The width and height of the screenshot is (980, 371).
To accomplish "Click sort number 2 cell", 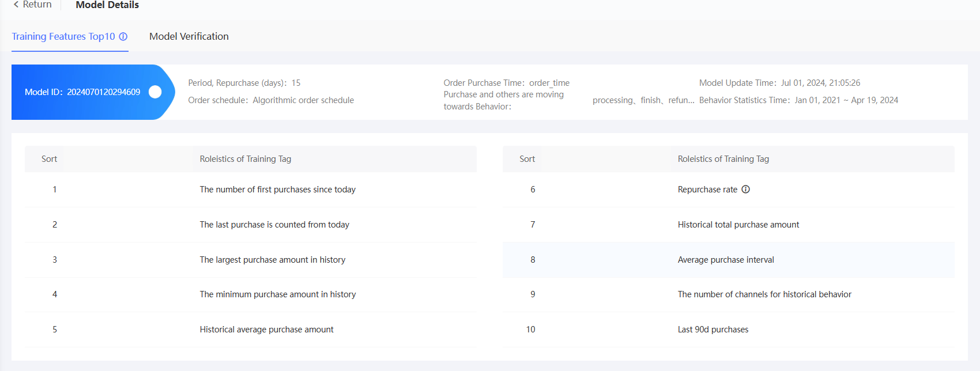I will coord(55,225).
